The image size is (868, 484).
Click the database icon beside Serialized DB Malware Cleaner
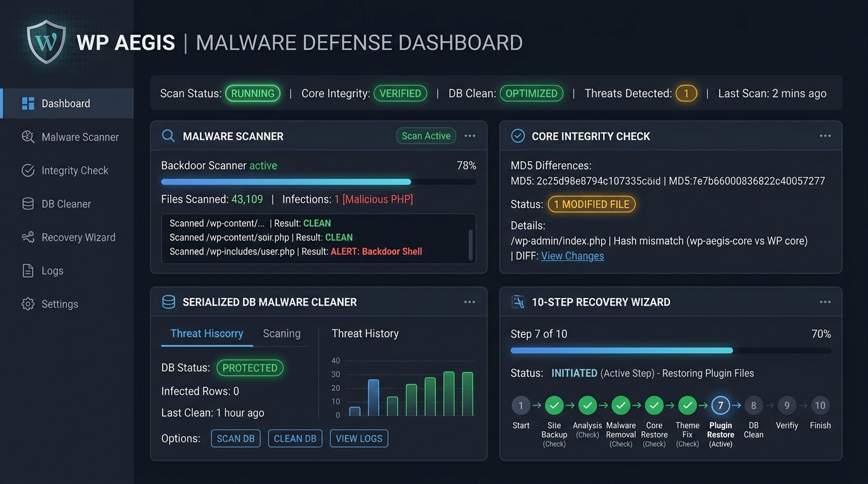coord(168,302)
